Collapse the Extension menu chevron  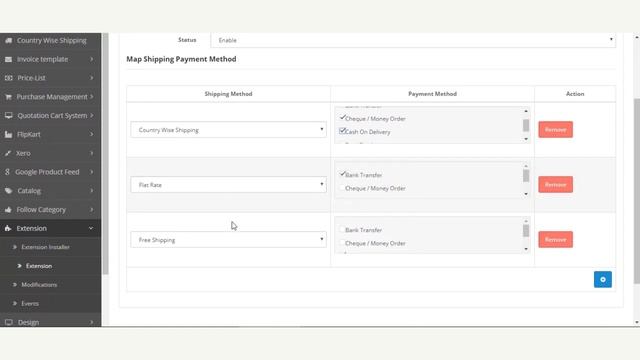click(x=91, y=228)
